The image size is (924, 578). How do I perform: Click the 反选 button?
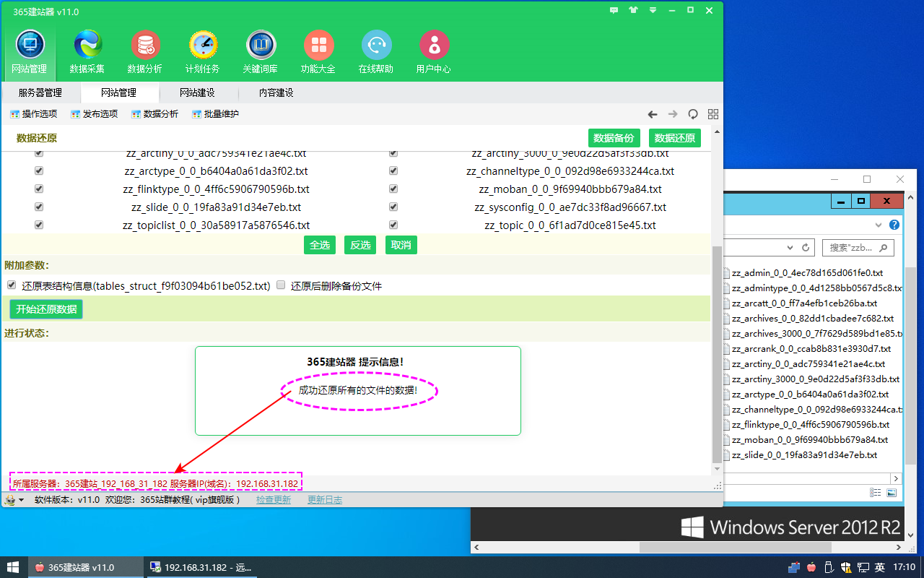360,245
